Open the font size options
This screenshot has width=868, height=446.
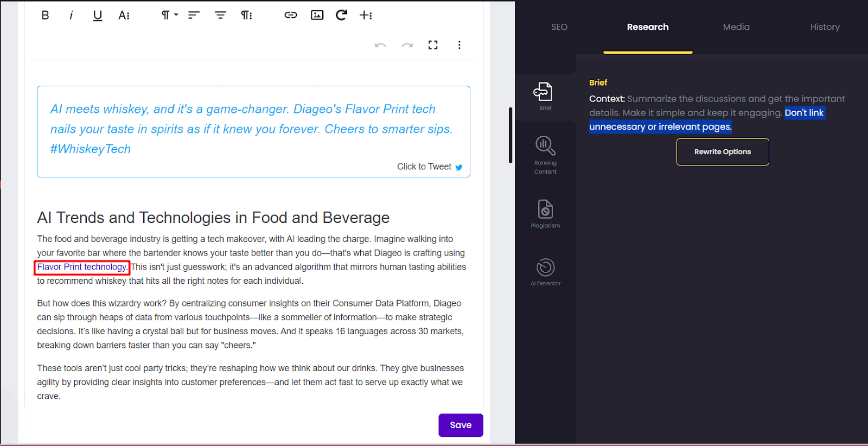tap(124, 15)
